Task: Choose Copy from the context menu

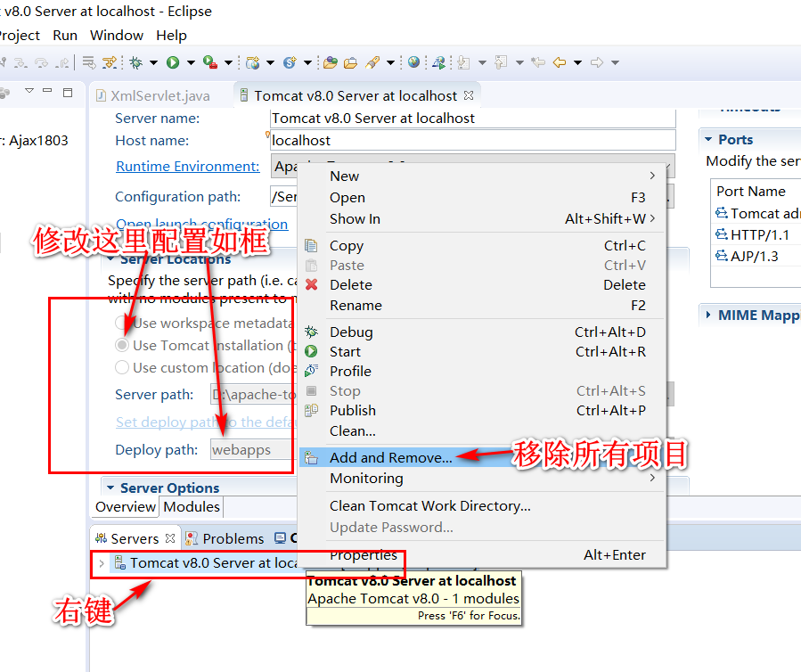Action: pos(482,246)
